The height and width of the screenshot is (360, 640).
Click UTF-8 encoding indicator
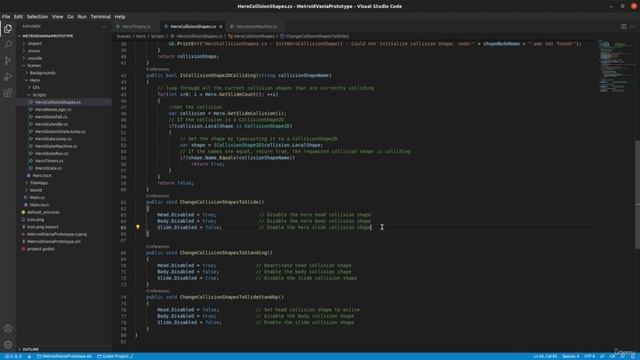pos(589,356)
